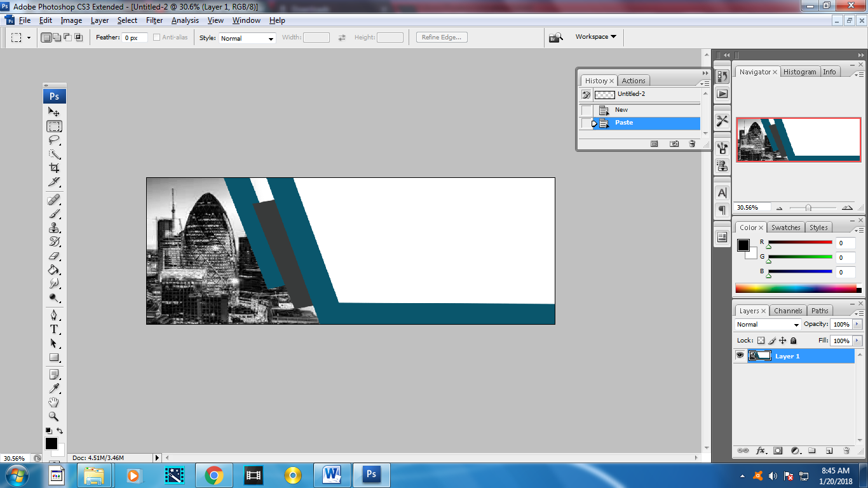
Task: Open the Filter menu
Action: click(x=154, y=20)
